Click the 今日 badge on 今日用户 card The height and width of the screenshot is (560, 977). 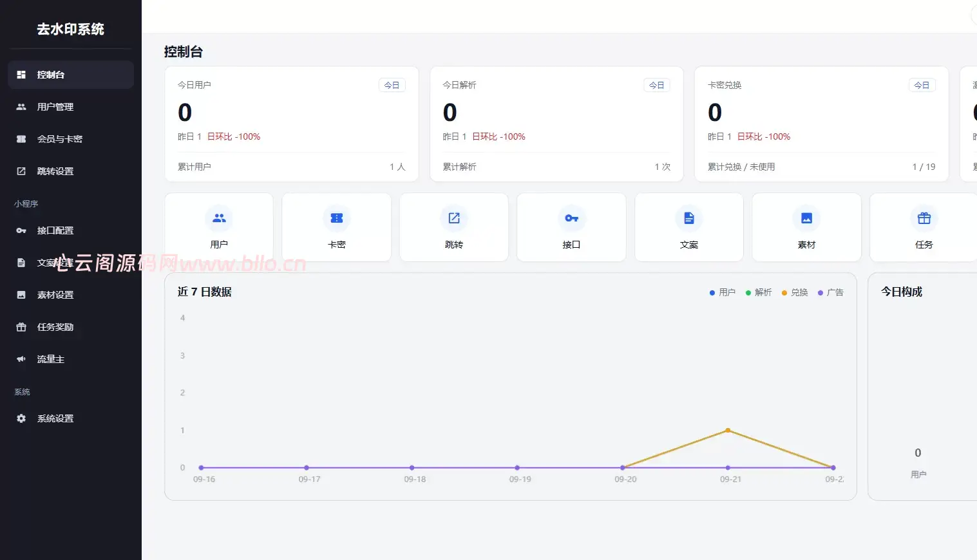pos(392,85)
